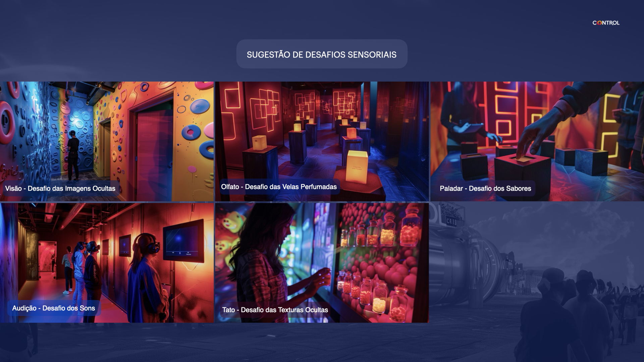Click the 'Tato - Desafio das Texturas Ocultas' label

pyautogui.click(x=275, y=310)
